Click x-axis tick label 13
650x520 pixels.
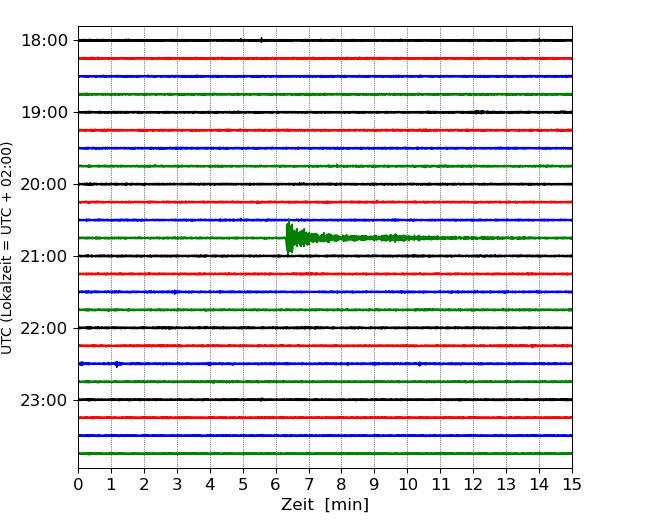pos(506,484)
